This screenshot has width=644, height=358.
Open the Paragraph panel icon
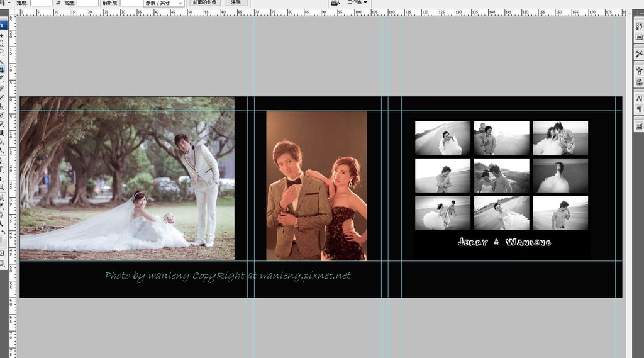639,109
